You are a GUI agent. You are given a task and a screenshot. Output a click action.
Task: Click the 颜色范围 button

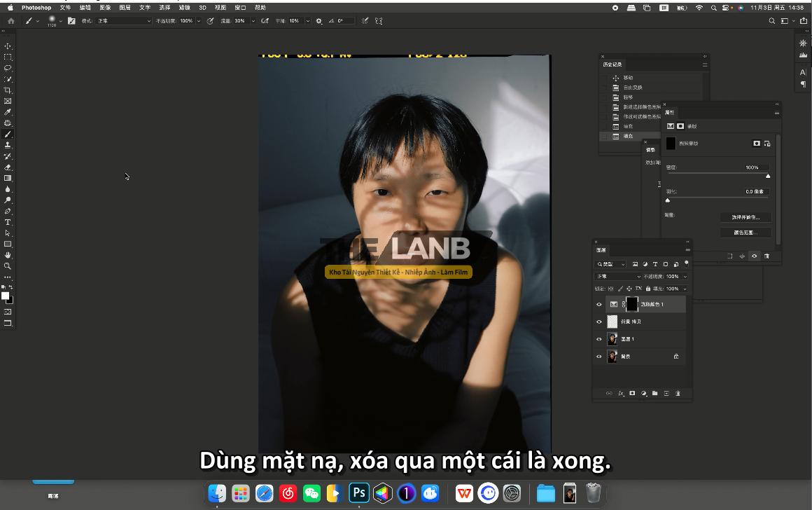(x=745, y=232)
